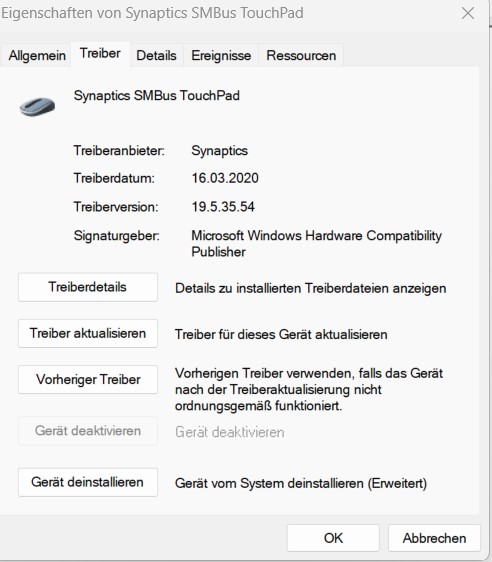Click the Treiberdatum value 16.03.2020
The width and height of the screenshot is (492, 562).
coord(225,178)
